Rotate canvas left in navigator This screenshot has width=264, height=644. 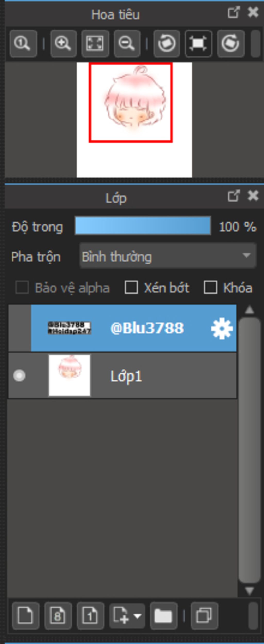pyautogui.click(x=167, y=44)
